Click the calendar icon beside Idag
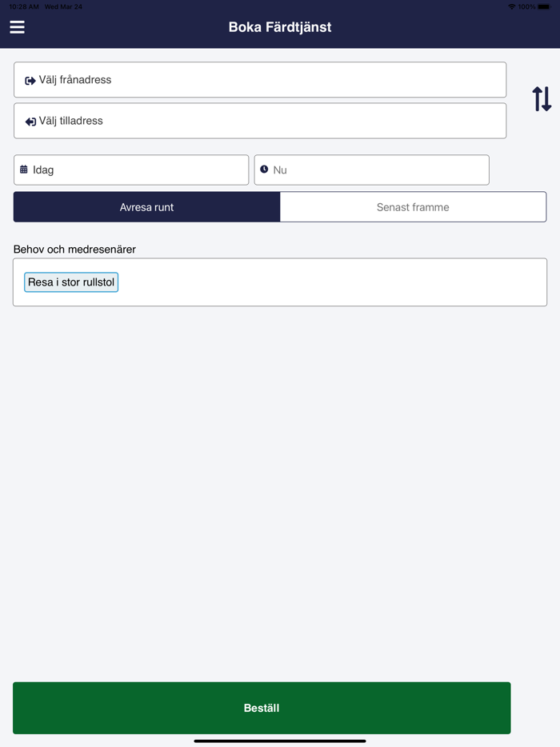Image resolution: width=560 pixels, height=747 pixels. pyautogui.click(x=24, y=170)
